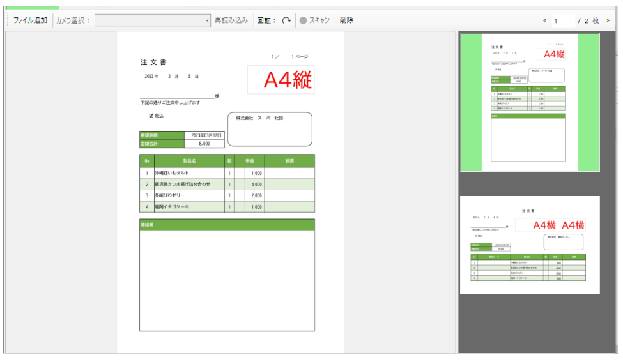Image resolution: width=623 pixels, height=364 pixels.
Task: Click the 削除 delete button
Action: pyautogui.click(x=346, y=20)
